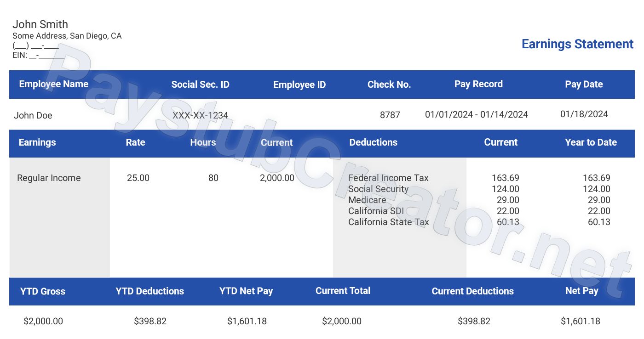This screenshot has height=339, width=644.
Task: Select Federal Income Tax Current amount "163.69"
Action: (506, 178)
